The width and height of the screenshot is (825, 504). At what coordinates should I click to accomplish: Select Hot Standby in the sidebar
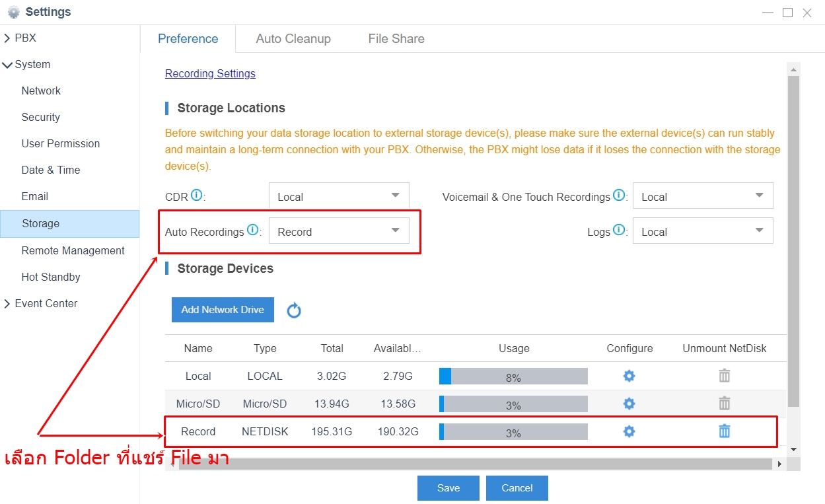click(51, 277)
